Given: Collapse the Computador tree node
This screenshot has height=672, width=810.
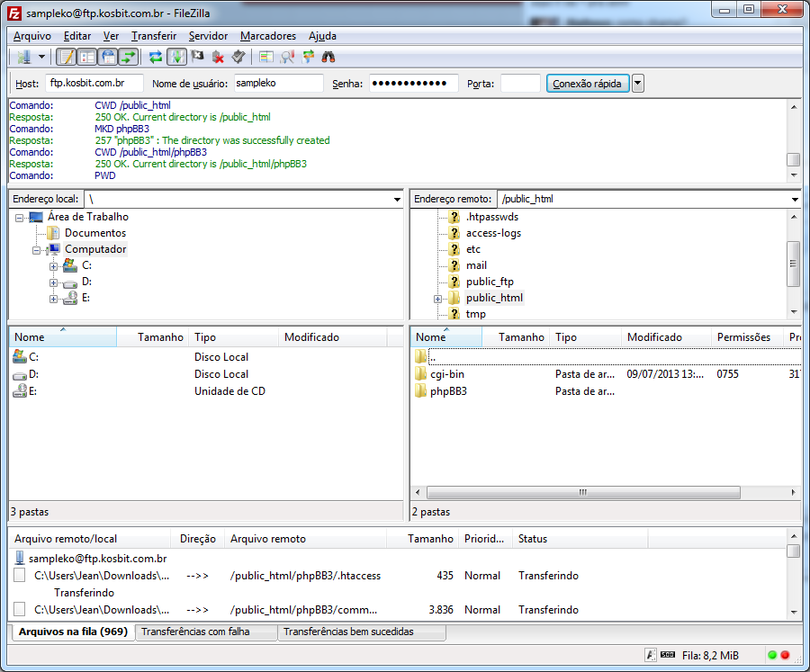Looking at the screenshot, I should pyautogui.click(x=36, y=250).
